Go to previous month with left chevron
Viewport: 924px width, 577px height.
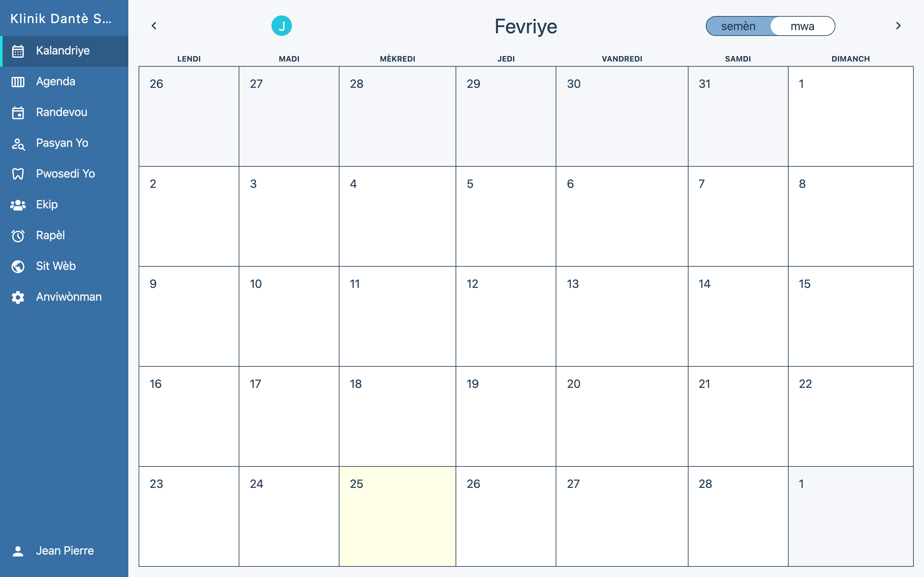point(154,26)
